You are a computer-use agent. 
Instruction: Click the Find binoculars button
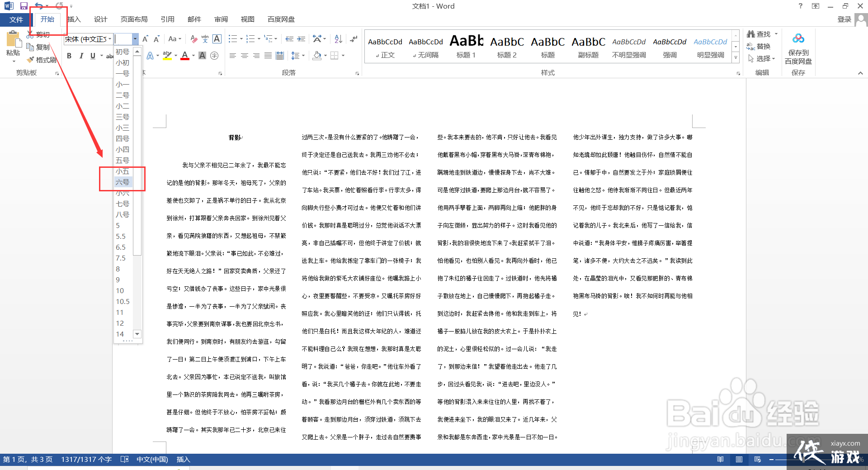pos(759,34)
